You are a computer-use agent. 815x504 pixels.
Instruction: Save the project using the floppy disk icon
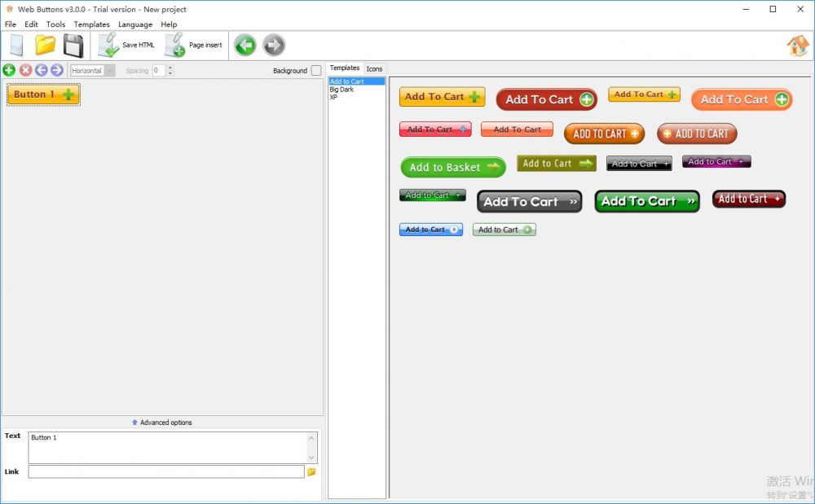73,46
